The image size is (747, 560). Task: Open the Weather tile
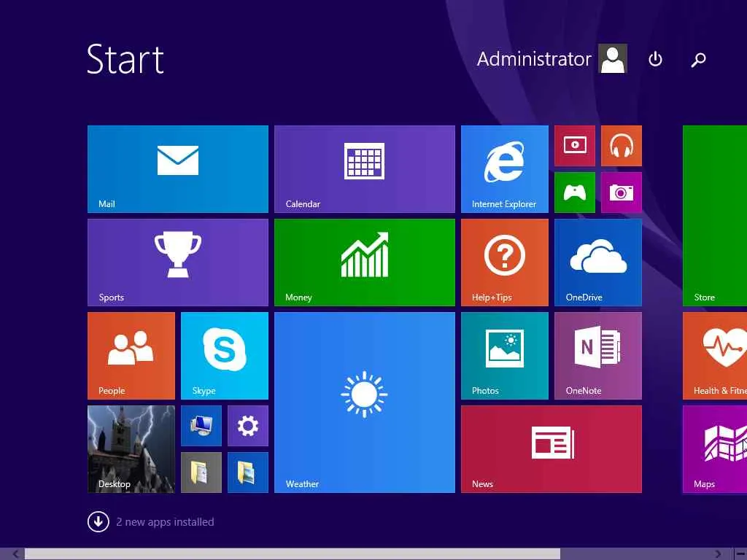(x=365, y=402)
